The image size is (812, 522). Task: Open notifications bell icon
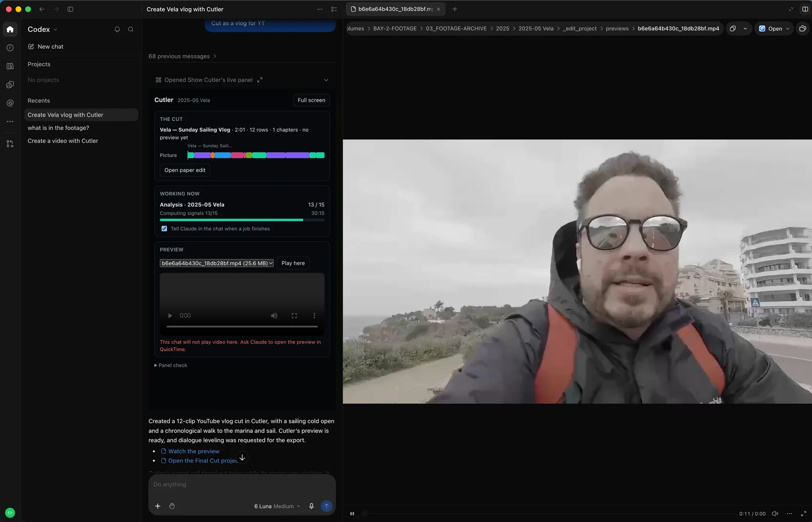pyautogui.click(x=117, y=29)
